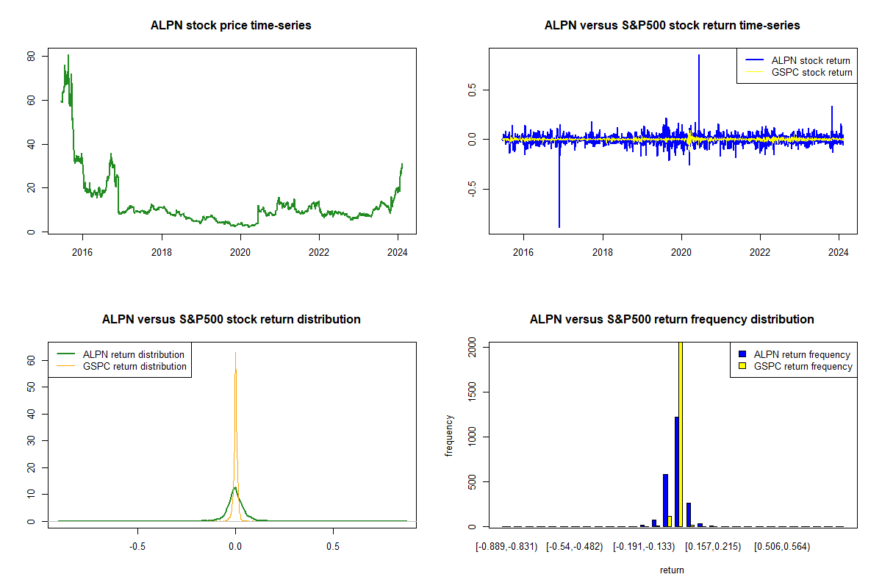Click the blue line sample beside 'ALPN stock return'
The height and width of the screenshot is (588, 882).
pos(753,60)
